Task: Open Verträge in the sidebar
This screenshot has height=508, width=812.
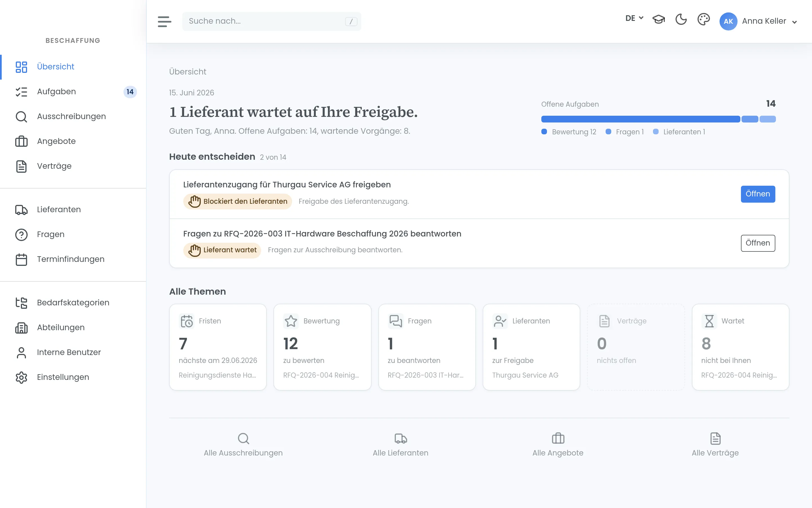Action: coord(73,166)
